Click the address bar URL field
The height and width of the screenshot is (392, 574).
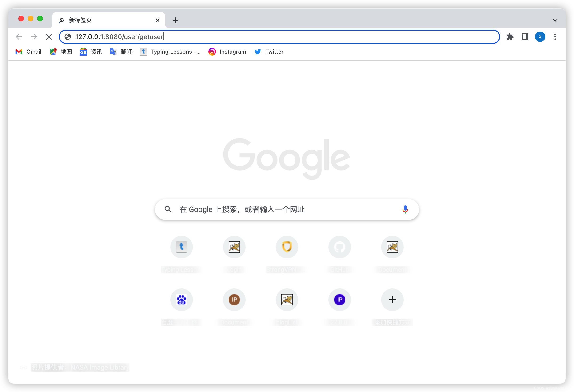click(279, 37)
